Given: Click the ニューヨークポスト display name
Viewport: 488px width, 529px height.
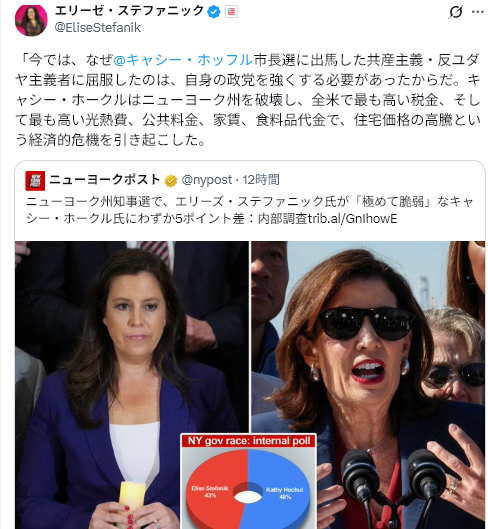Looking at the screenshot, I should coord(105,180).
